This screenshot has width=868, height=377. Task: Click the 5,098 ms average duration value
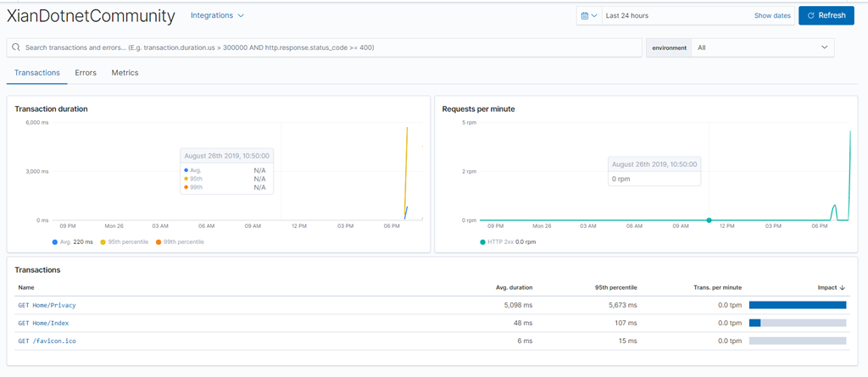(x=519, y=305)
